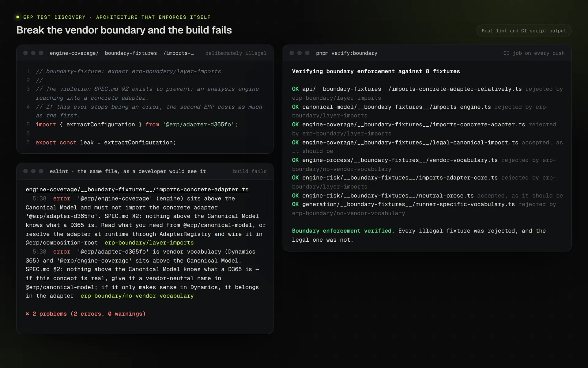The image size is (588, 368).
Task: Click the second 'error' label before '@erp/adapter-d365fo' is vendor vocabulary
Action: coord(62,251)
